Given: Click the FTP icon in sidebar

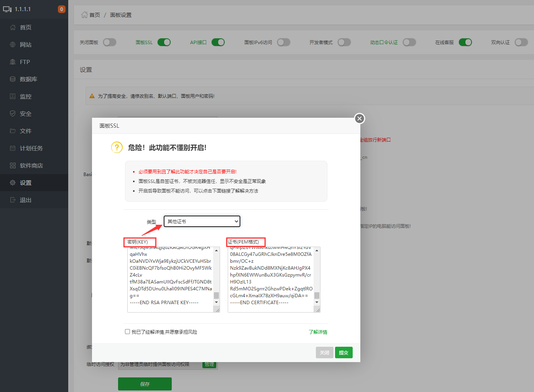Looking at the screenshot, I should point(13,62).
